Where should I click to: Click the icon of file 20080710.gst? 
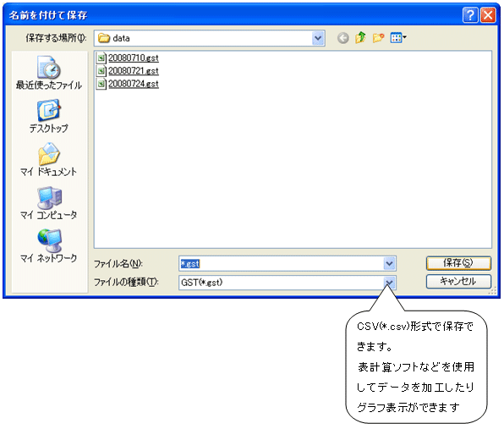(101, 58)
